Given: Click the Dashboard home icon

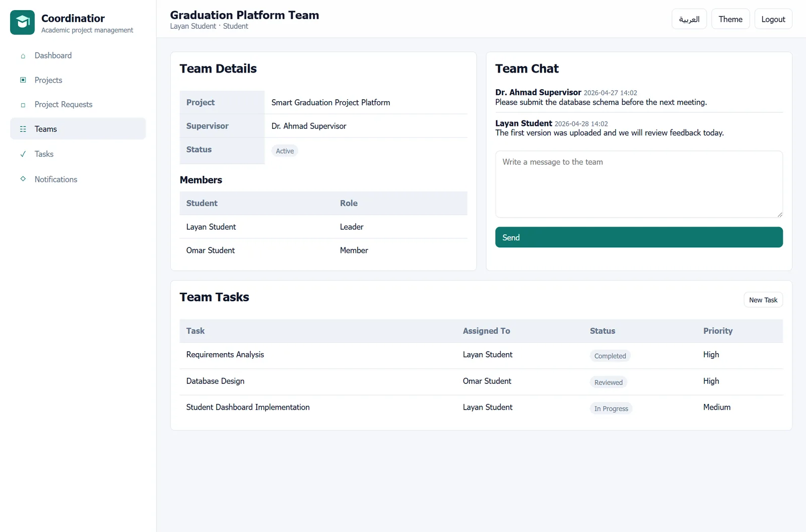Looking at the screenshot, I should (23, 56).
